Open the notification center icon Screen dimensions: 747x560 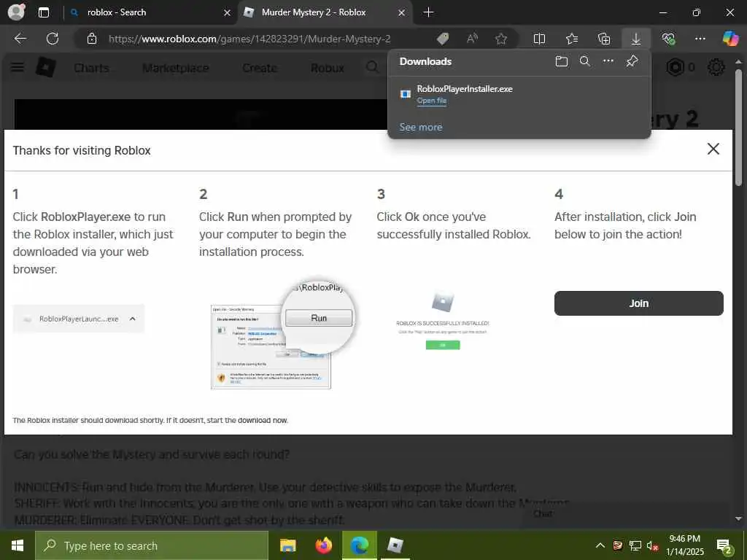point(724,547)
